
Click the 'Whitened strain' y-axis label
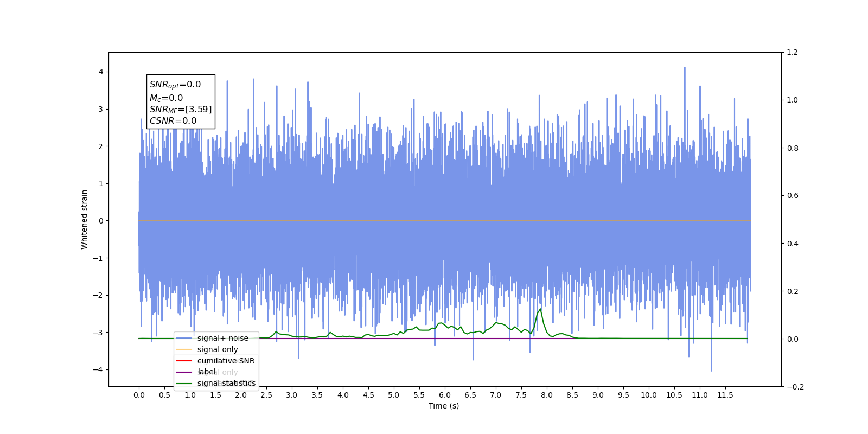click(84, 219)
